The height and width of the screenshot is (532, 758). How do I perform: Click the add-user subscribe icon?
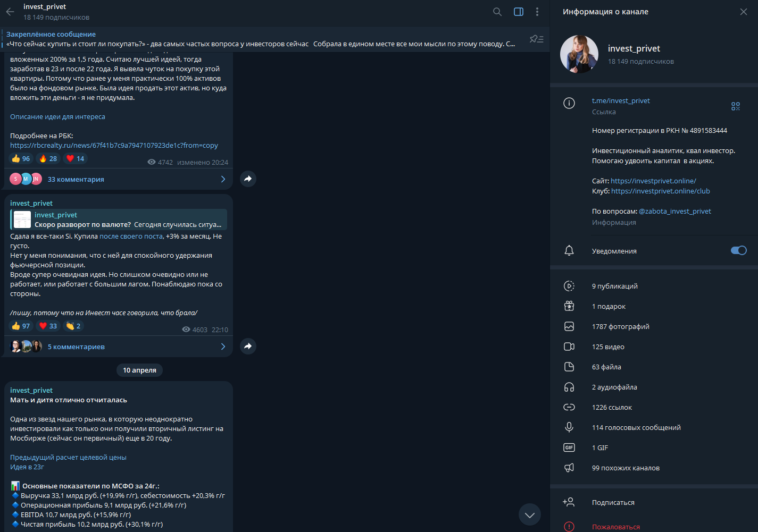point(569,502)
